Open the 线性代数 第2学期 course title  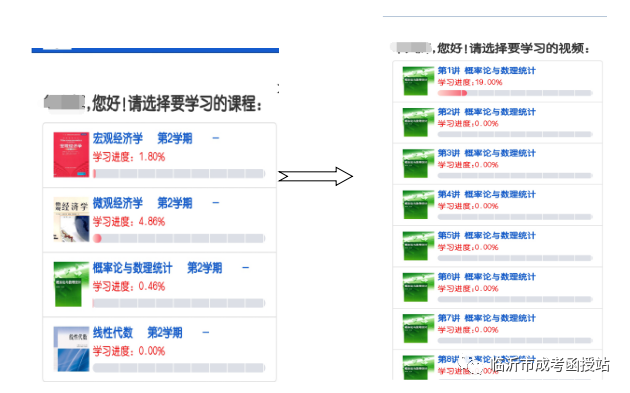(137, 332)
